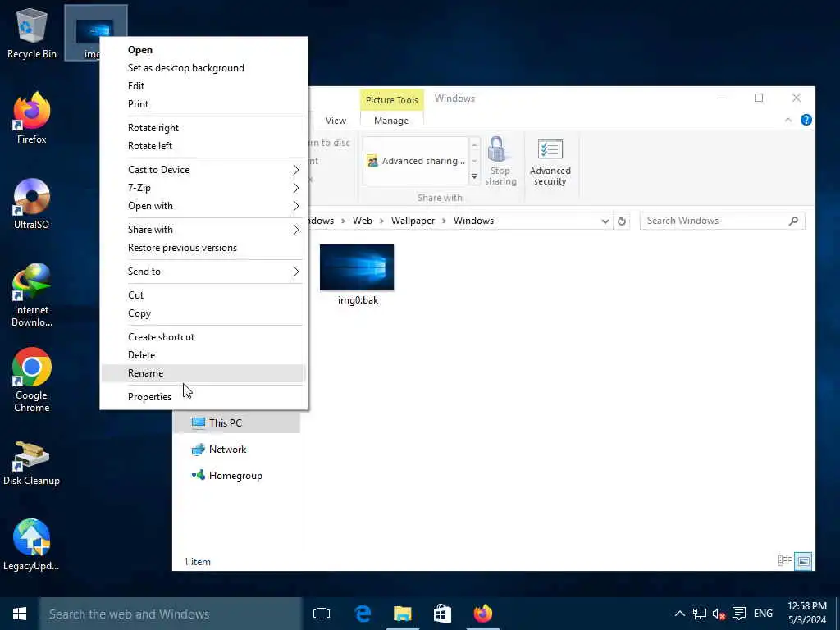
Task: Expand the 7-Zip submenu
Action: tap(203, 188)
